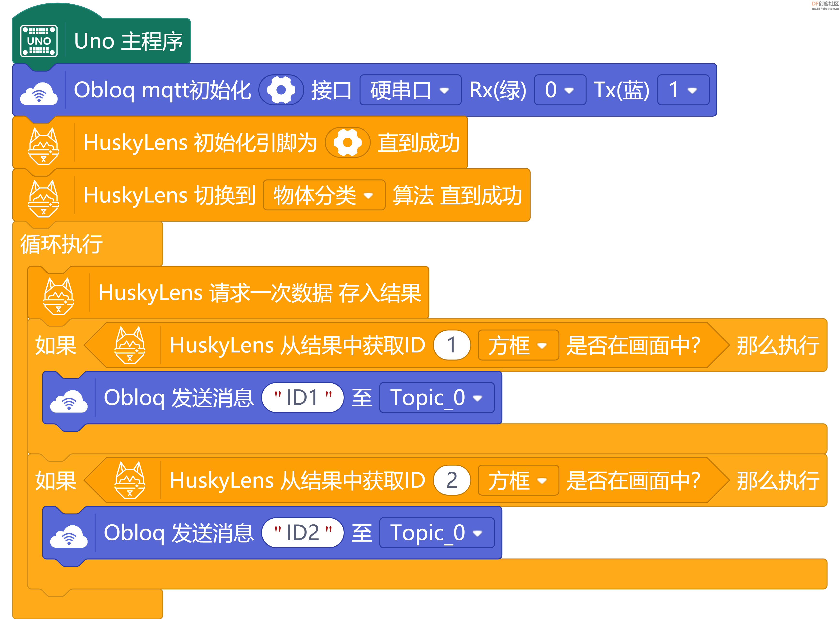Screen dimensions: 840x619
Task: Open the 硬串口 interface dropdown
Action: pos(410,90)
